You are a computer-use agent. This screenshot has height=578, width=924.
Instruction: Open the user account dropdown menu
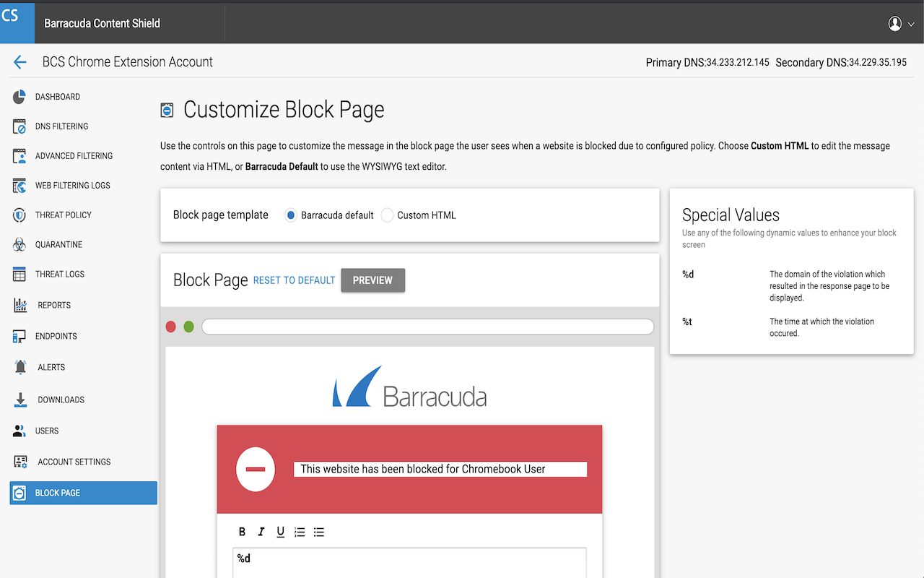897,23
